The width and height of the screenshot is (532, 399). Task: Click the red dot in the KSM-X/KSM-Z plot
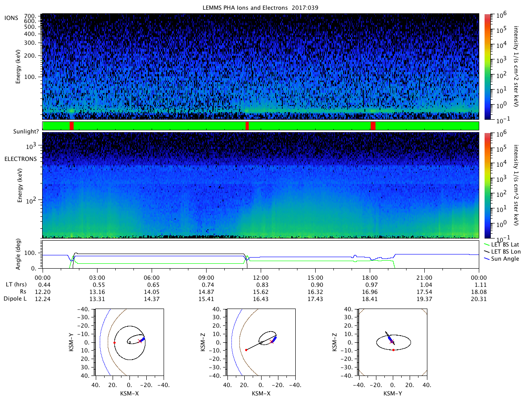246,350
